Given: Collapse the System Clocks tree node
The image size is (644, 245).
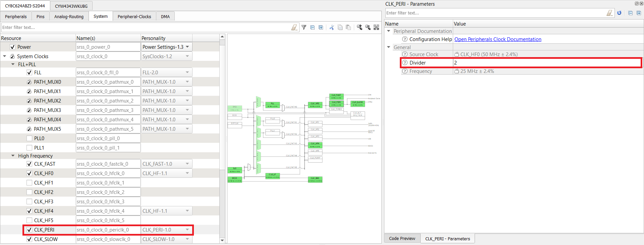Looking at the screenshot, I should click(4, 56).
